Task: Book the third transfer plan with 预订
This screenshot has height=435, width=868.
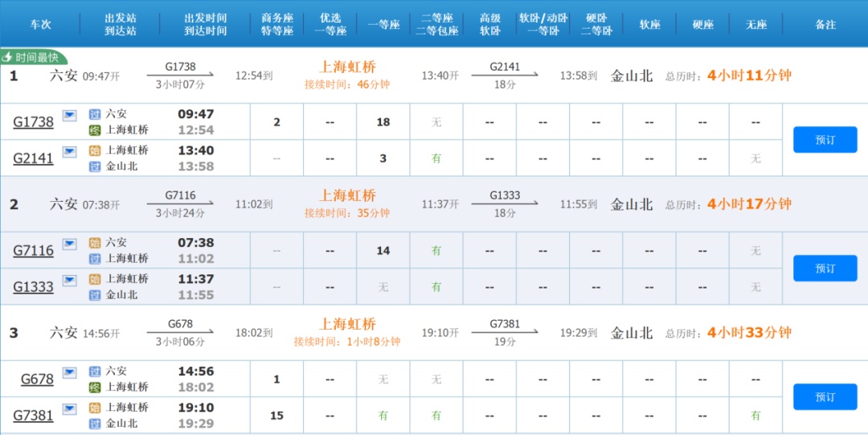Action: (x=825, y=397)
